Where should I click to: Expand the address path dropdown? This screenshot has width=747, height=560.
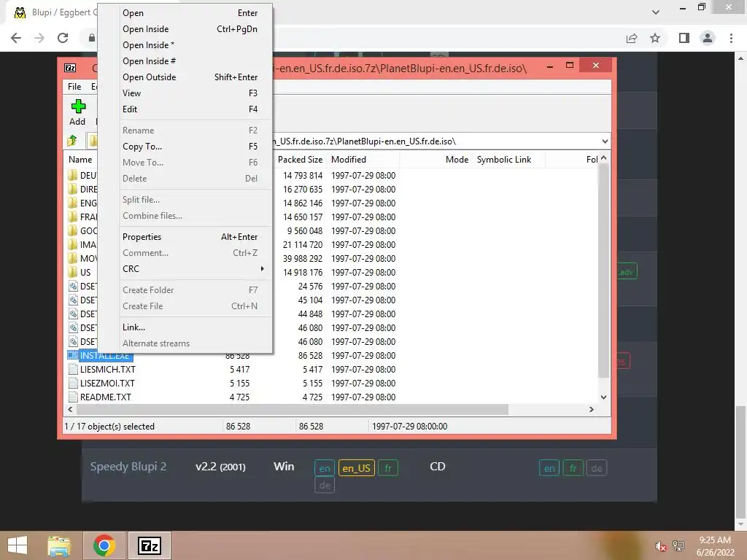coord(605,141)
